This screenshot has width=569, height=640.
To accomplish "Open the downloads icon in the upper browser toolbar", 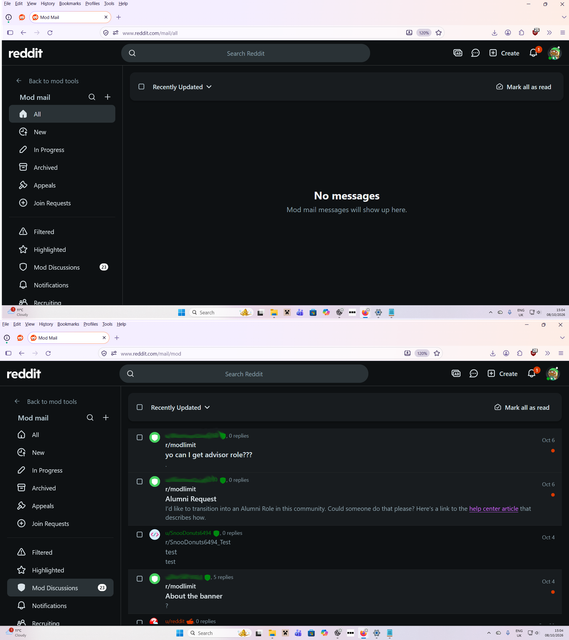I will [x=494, y=33].
